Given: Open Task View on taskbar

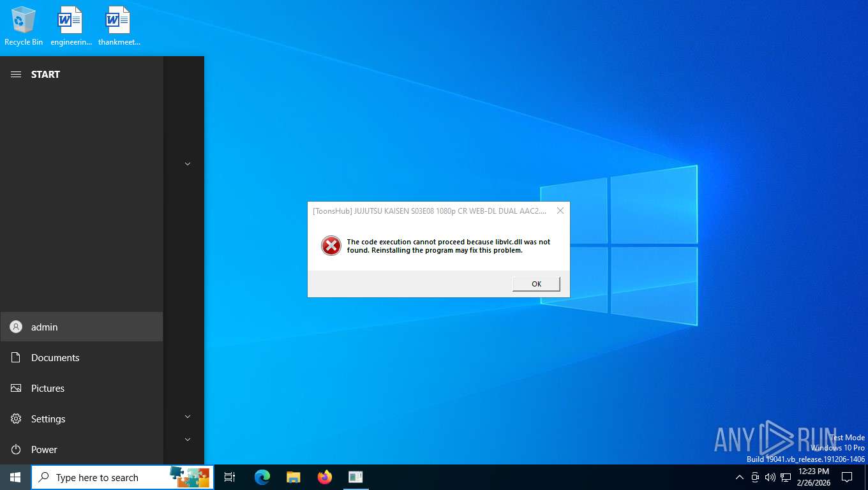Looking at the screenshot, I should pyautogui.click(x=230, y=477).
